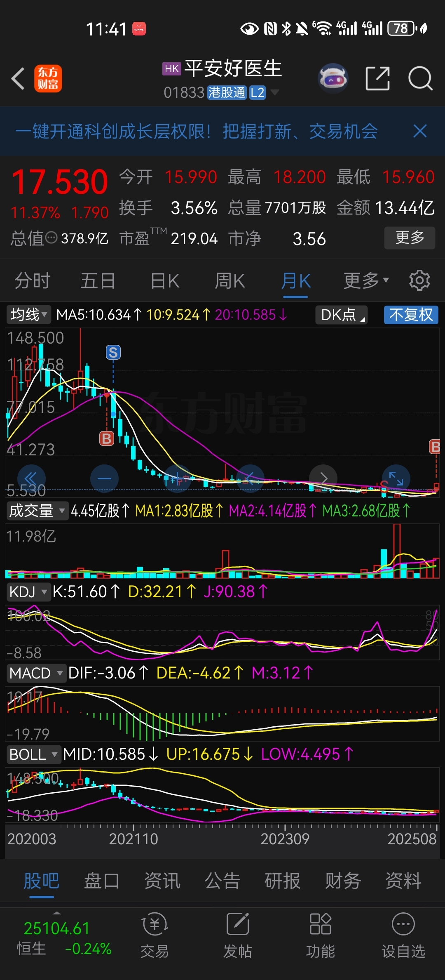The height and width of the screenshot is (980, 445).
Task: Change the 不复权 adjustment setting
Action: click(x=411, y=315)
